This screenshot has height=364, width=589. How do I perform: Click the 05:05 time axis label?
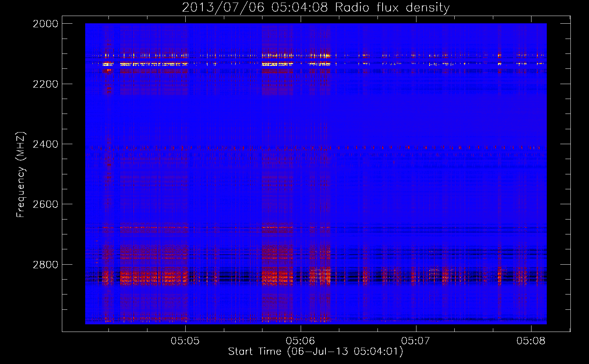click(x=185, y=341)
